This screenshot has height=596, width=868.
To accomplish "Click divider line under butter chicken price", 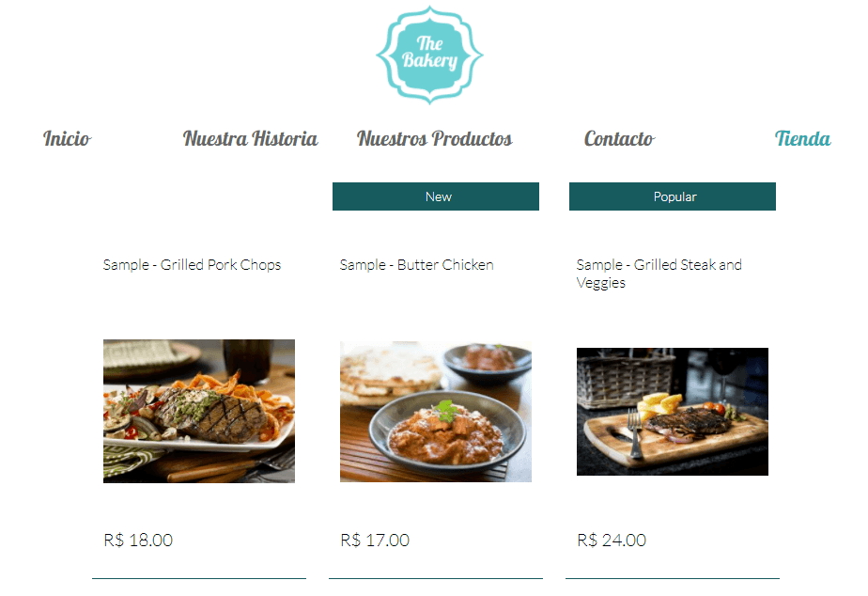I will [436, 579].
